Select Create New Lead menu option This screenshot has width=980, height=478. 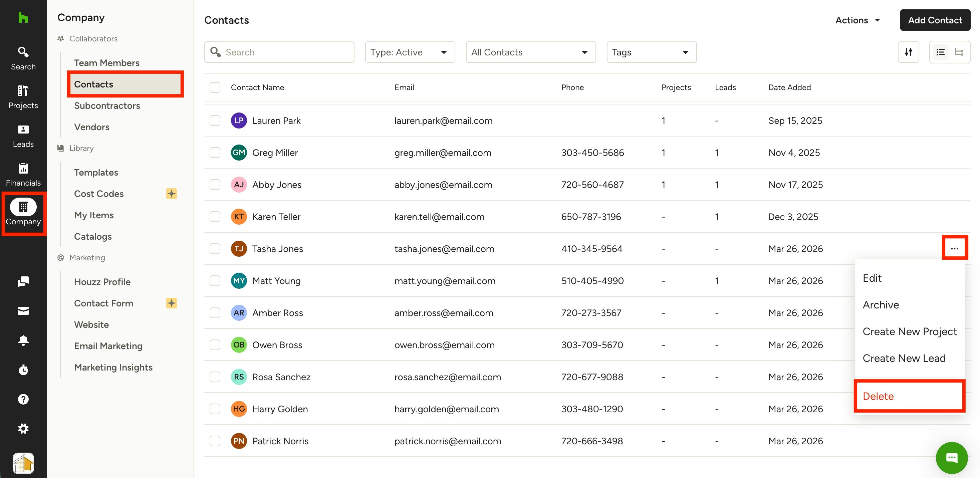[910, 358]
